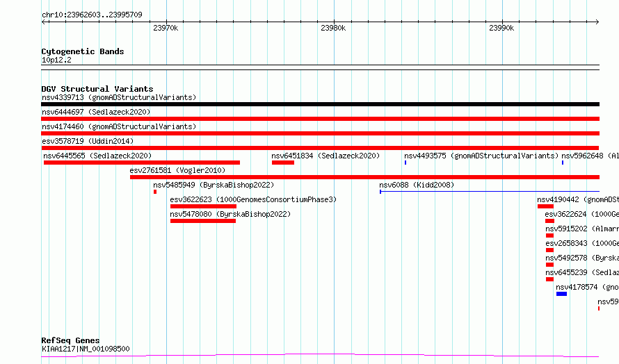This screenshot has height=364, width=619.
Task: Open the nsv5485949 (ByrskaBishop2022) label
Action: [214, 185]
